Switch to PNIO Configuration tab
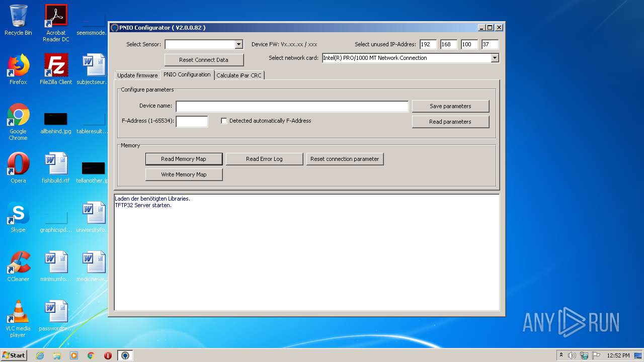Viewport: 644px width, 362px height. (187, 74)
